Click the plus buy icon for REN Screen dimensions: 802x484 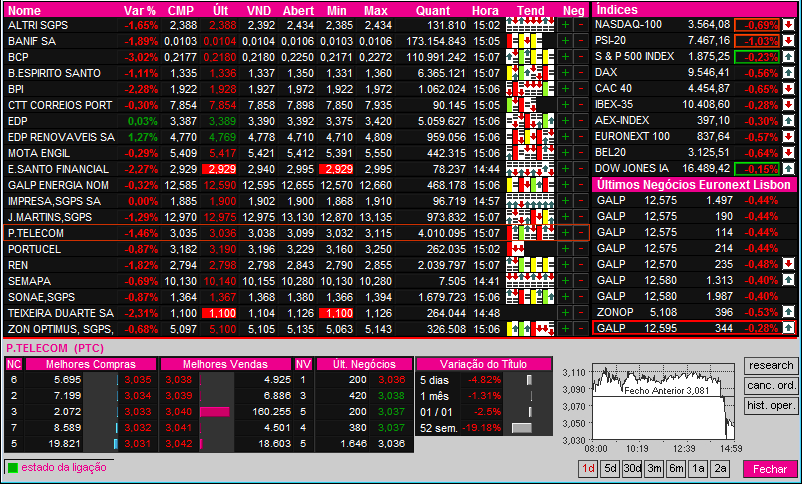pyautogui.click(x=565, y=265)
